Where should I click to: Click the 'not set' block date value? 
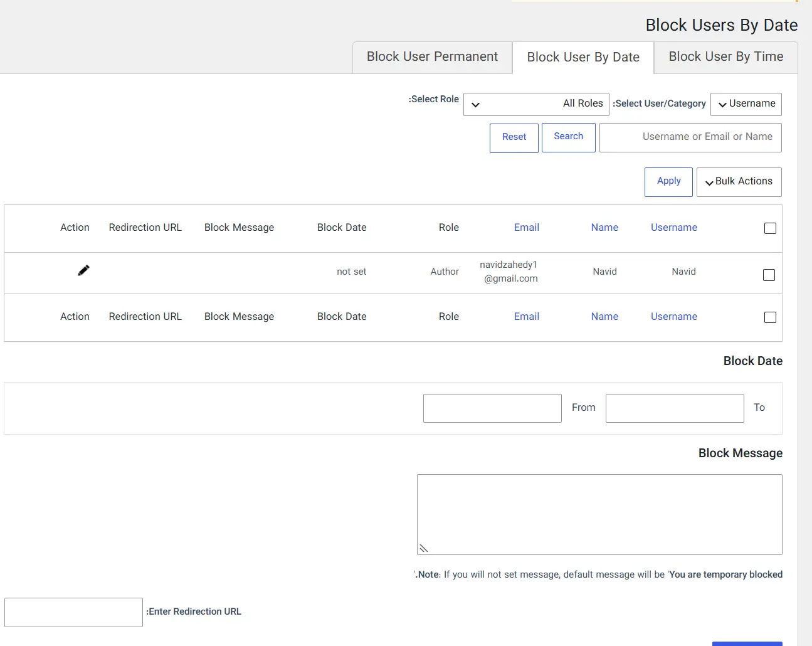coord(351,272)
